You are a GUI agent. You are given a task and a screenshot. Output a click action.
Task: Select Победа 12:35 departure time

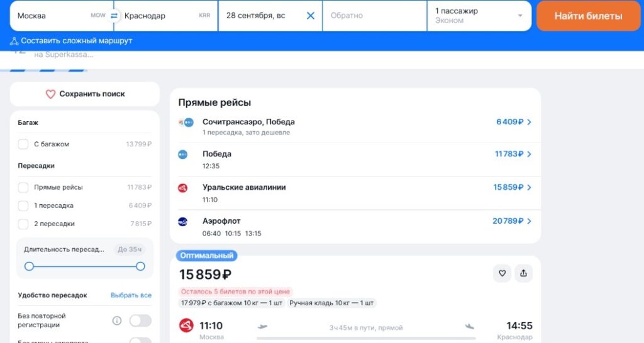tap(211, 166)
